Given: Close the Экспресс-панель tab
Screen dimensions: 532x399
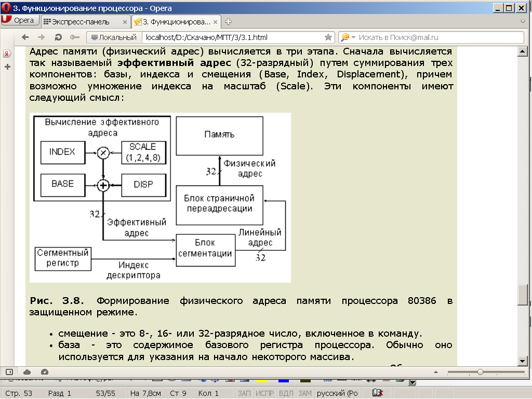Looking at the screenshot, I should (x=125, y=22).
